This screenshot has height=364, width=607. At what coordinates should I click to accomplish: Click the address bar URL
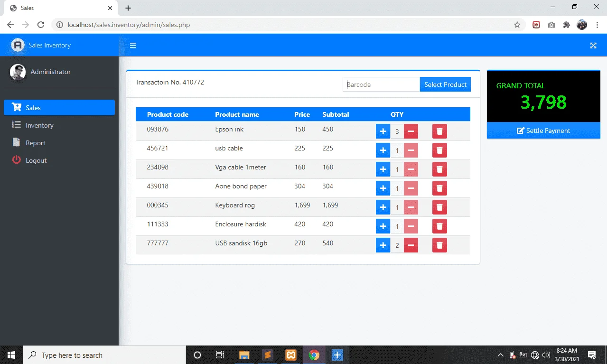coord(129,25)
